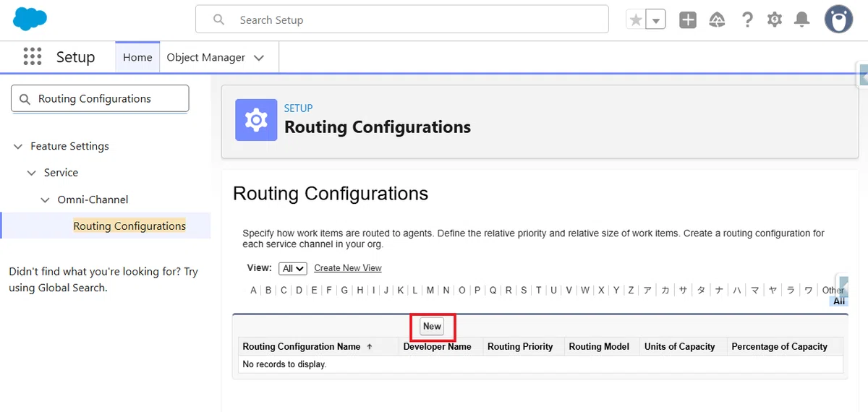Open the Object Manager tab dropdown chevron
Image resolution: width=868 pixels, height=412 pixels.
click(x=259, y=58)
